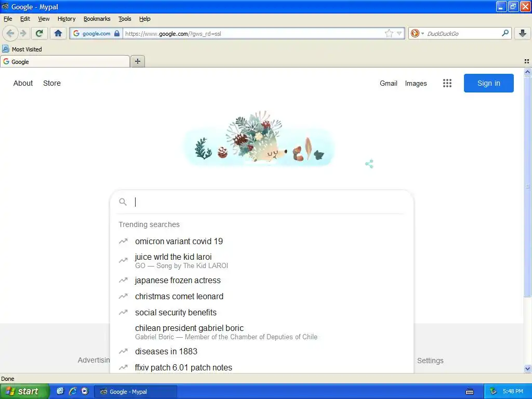Open the address bar history dropdown arrow
This screenshot has height=399, width=532.
pyautogui.click(x=400, y=33)
